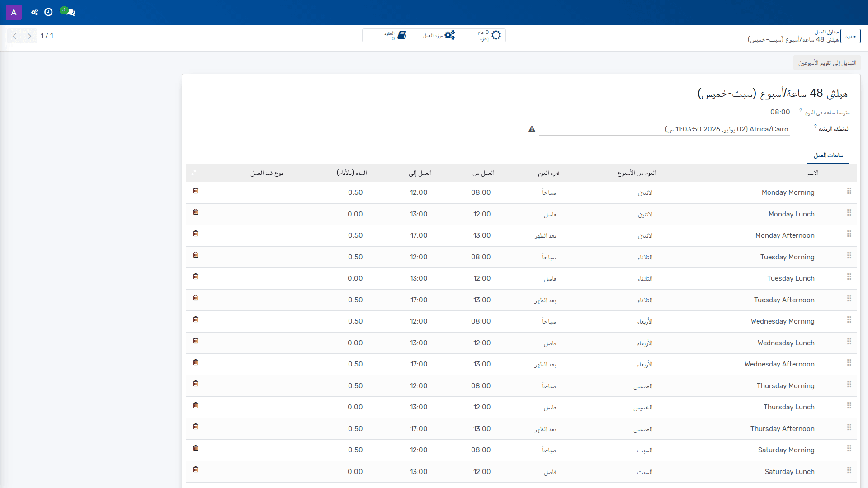
Task: Open the conversations chat icon in navbar
Action: click(x=68, y=12)
